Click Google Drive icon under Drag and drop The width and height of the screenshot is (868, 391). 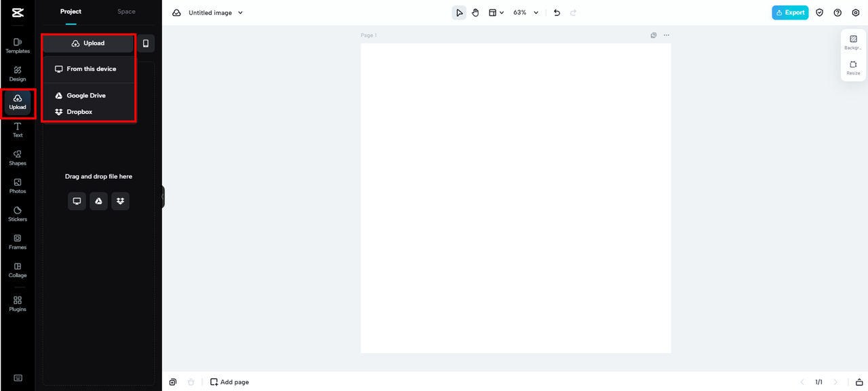point(98,201)
